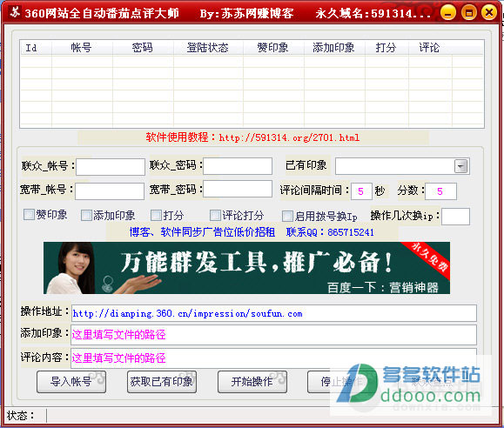Close the window with yellow X icon
The height and width of the screenshot is (428, 504).
point(489,12)
